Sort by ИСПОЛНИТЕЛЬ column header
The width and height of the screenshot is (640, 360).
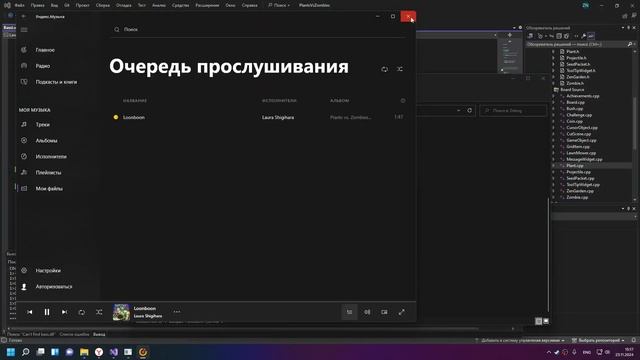tap(279, 100)
